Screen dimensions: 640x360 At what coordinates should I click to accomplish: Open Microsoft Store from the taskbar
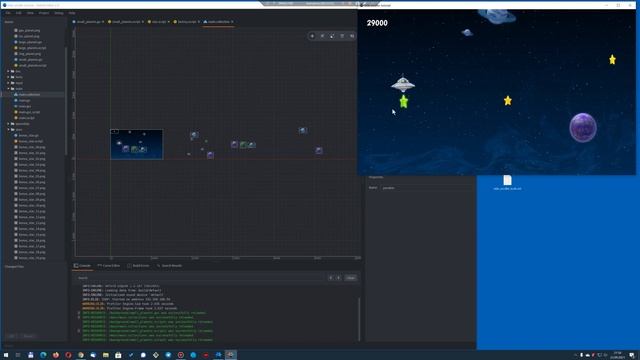(x=118, y=355)
